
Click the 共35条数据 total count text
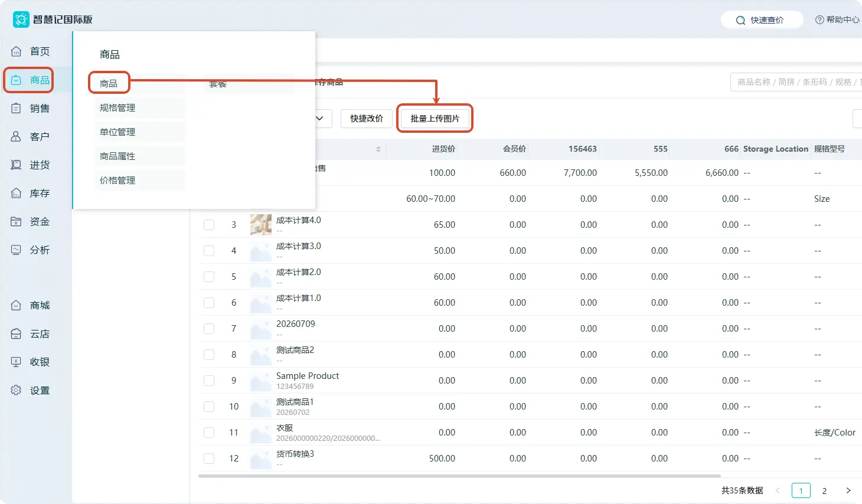pyautogui.click(x=742, y=490)
